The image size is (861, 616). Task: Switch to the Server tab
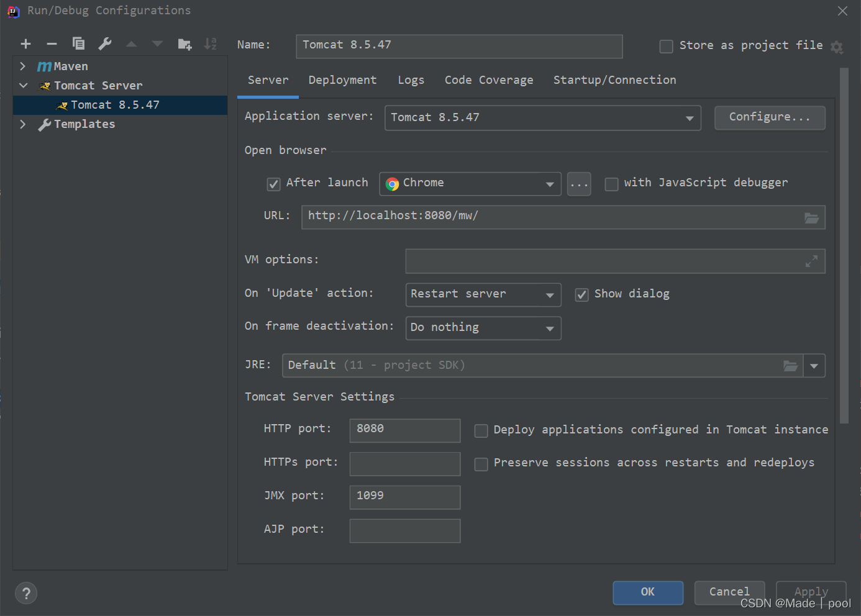coord(268,80)
